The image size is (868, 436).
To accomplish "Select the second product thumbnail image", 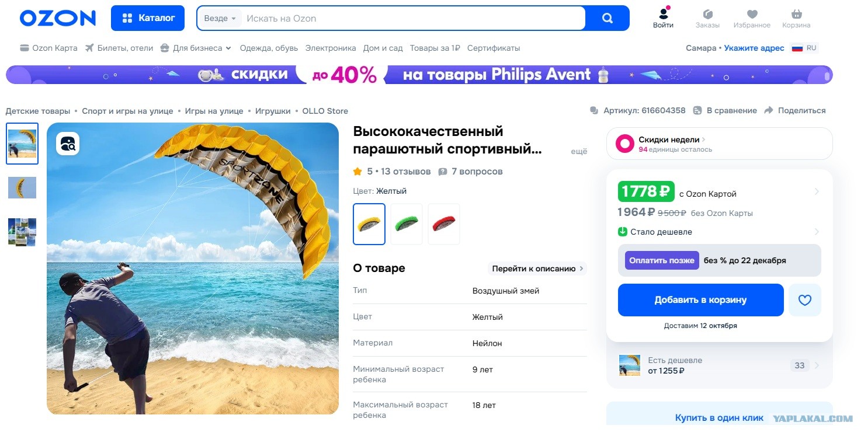I will (22, 188).
